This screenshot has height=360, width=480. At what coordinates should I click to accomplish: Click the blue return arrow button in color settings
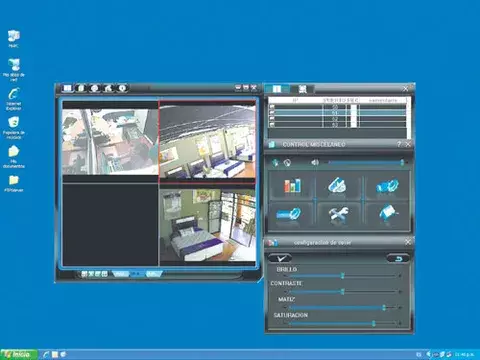(x=398, y=258)
